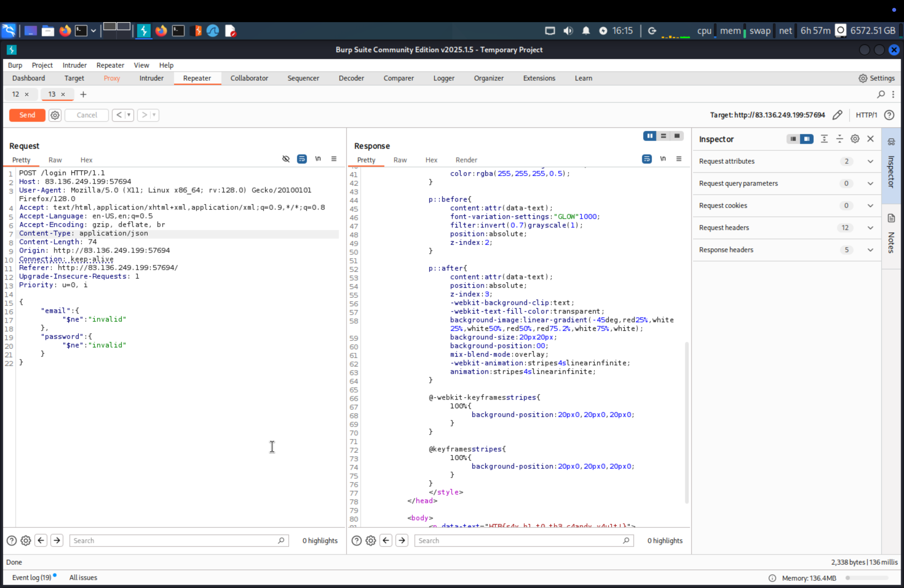Screen dimensions: 904x588
Task: Switch Response view to Raw tab
Action: tap(400, 160)
